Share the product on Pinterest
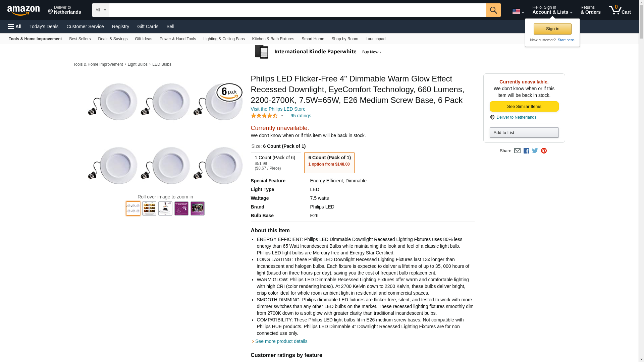Image resolution: width=644 pixels, height=362 pixels. click(x=544, y=151)
